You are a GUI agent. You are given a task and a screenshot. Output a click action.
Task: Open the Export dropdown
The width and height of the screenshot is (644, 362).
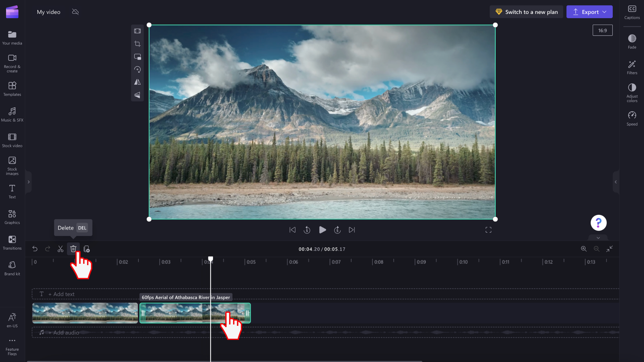coord(589,12)
